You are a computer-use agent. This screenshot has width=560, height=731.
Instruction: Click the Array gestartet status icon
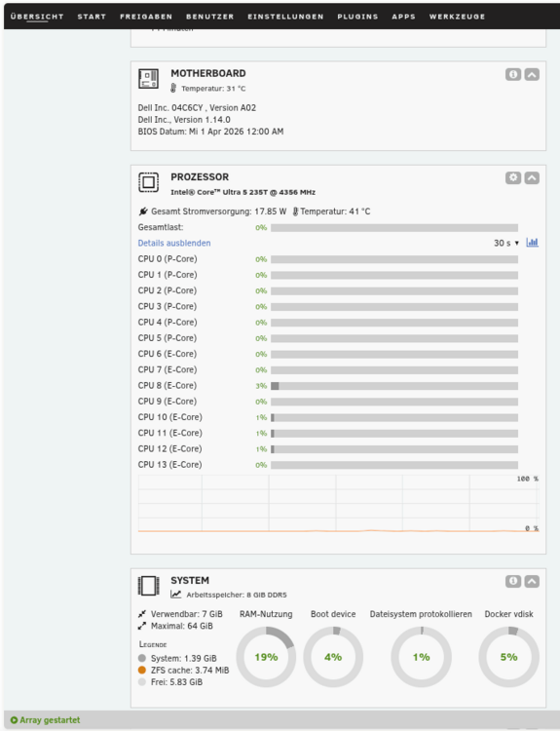click(14, 720)
